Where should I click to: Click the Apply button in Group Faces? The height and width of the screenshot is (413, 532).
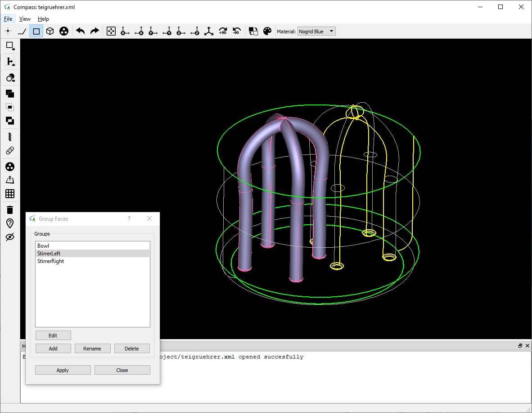coord(63,370)
